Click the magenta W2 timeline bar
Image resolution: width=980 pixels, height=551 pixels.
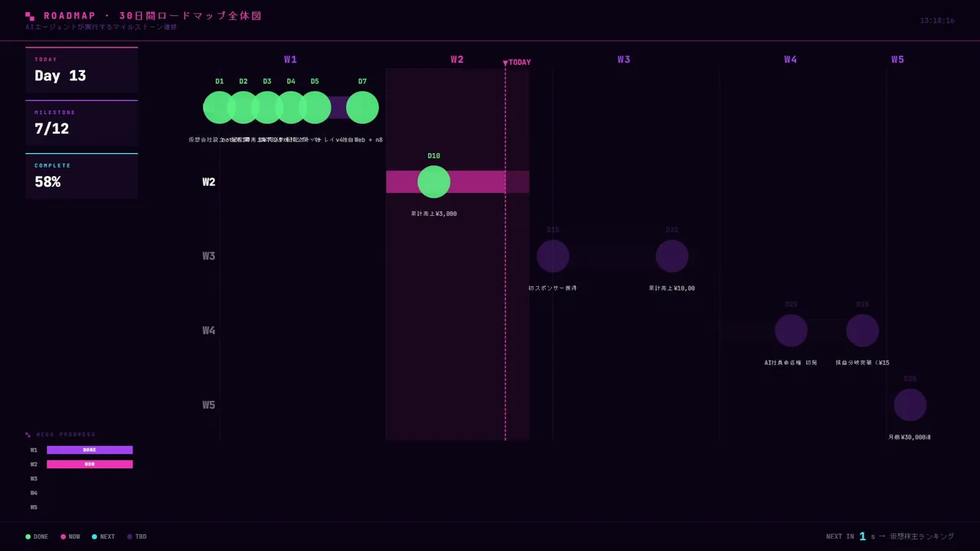[x=457, y=182]
